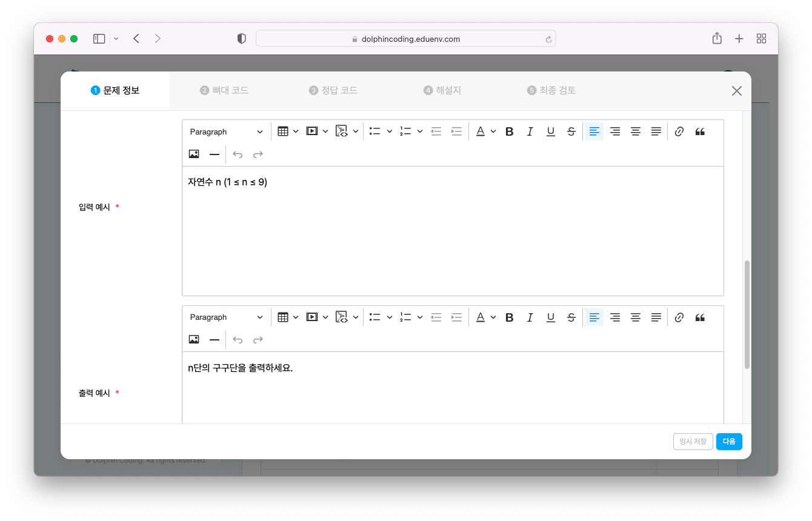
Task: Toggle strikethrough in 입력 예시 editor
Action: point(571,131)
